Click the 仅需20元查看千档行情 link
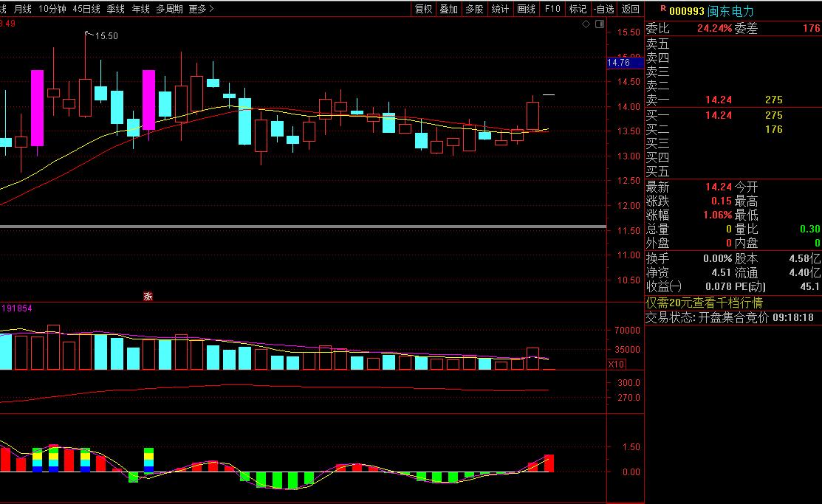The width and height of the screenshot is (822, 504). [x=705, y=303]
